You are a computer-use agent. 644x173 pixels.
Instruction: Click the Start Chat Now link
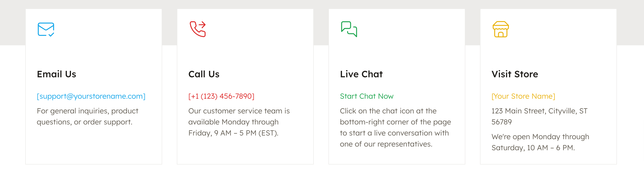click(367, 96)
